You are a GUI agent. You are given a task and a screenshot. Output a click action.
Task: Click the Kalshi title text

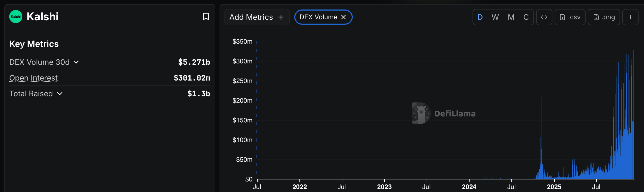pyautogui.click(x=42, y=17)
